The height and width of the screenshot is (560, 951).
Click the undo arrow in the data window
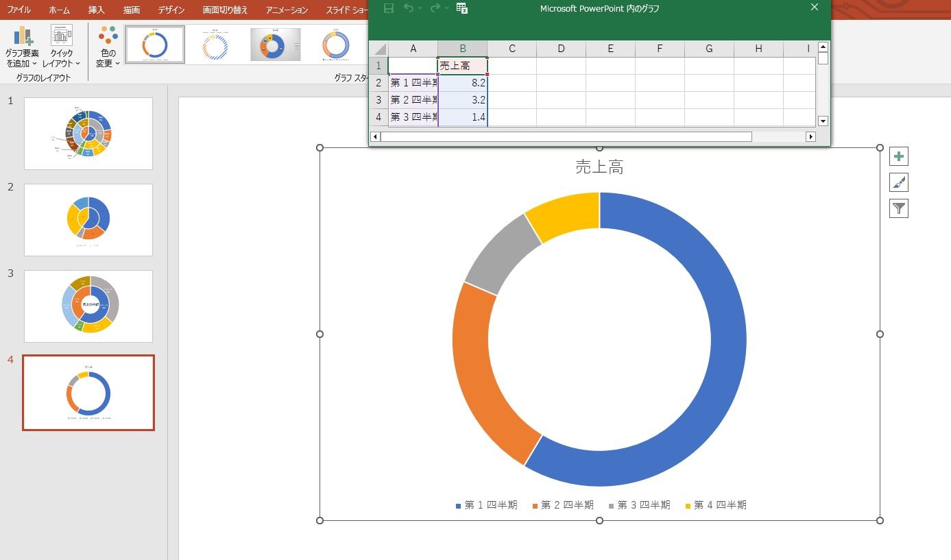coord(409,8)
